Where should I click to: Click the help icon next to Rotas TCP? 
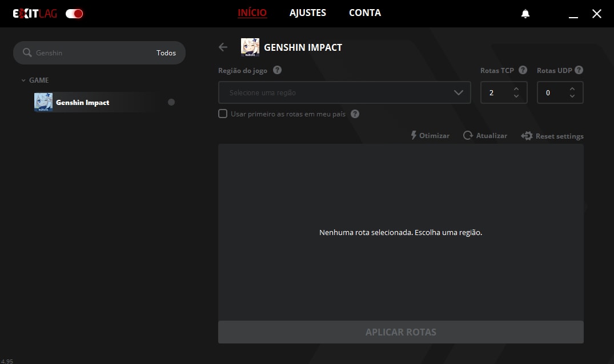coord(523,70)
